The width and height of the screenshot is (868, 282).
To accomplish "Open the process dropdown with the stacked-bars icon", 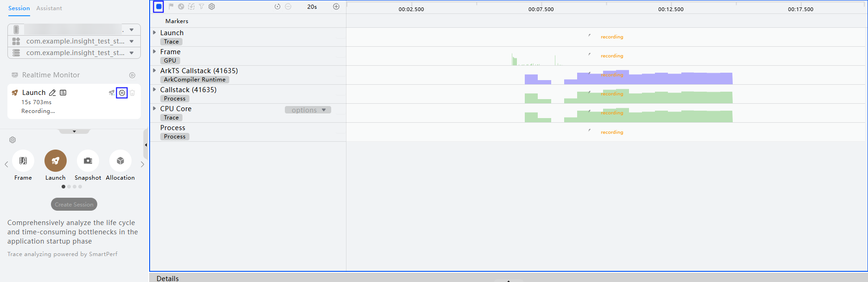I will point(74,53).
